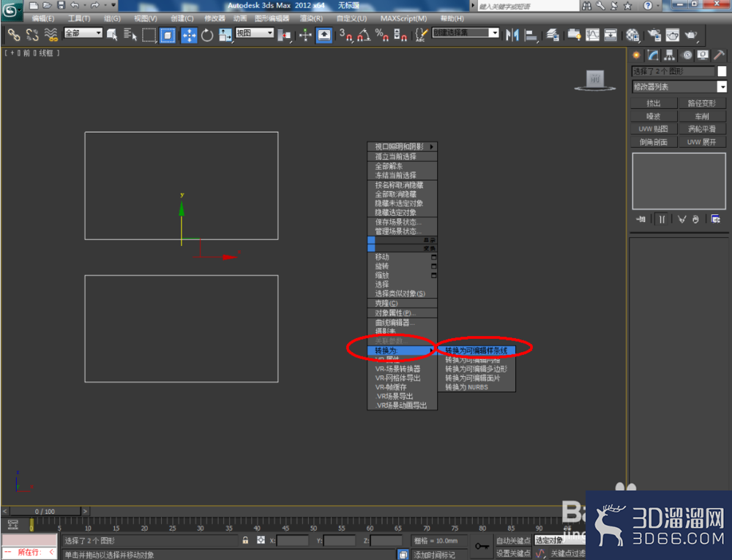Click Edit Named Selection Sets icon
Image resolution: width=732 pixels, height=560 pixels.
tap(421, 35)
